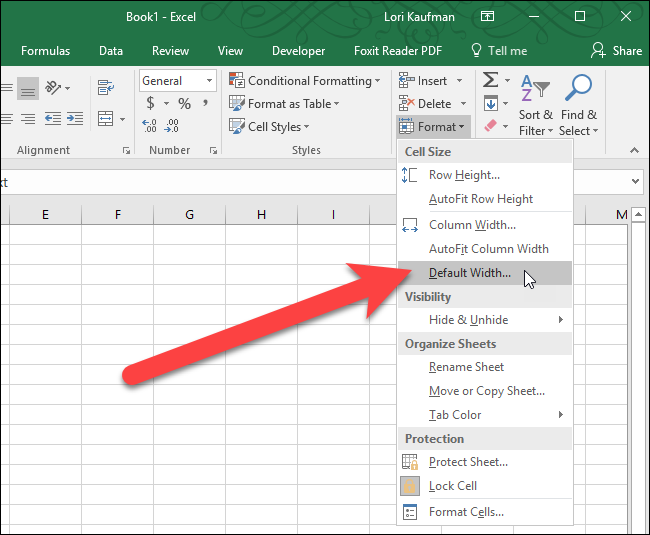Switch to the Developer tab
Viewport: 650px width, 535px height.
(298, 51)
